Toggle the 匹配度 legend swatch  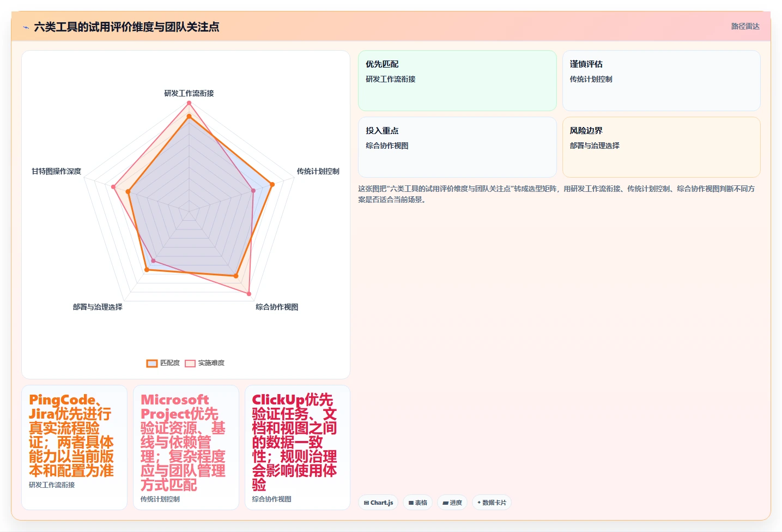point(152,364)
